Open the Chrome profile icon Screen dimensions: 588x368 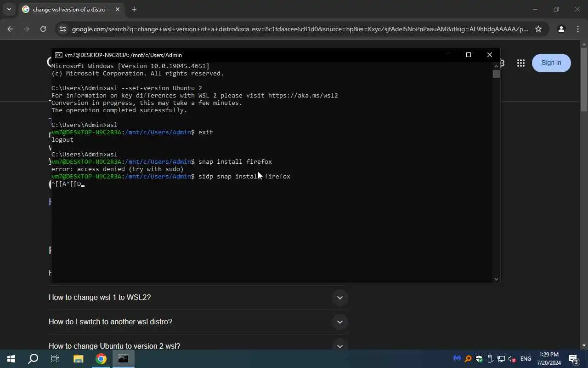pyautogui.click(x=561, y=29)
